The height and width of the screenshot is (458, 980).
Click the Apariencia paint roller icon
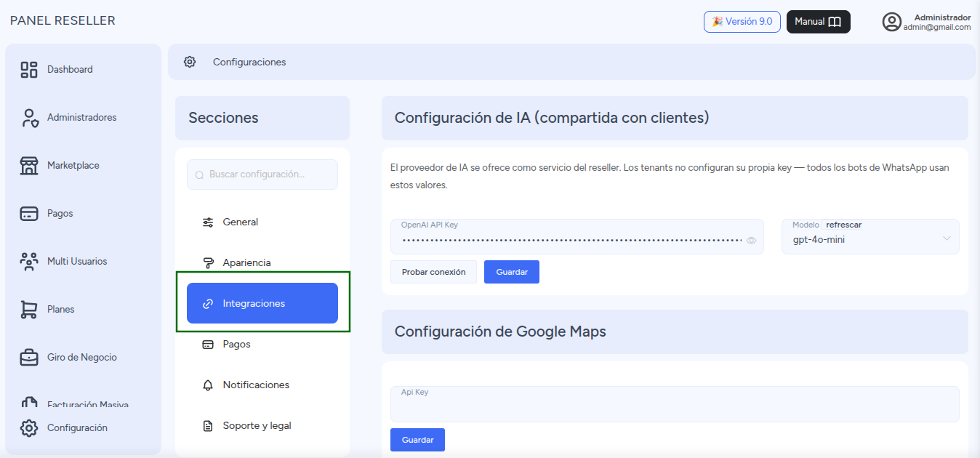208,263
